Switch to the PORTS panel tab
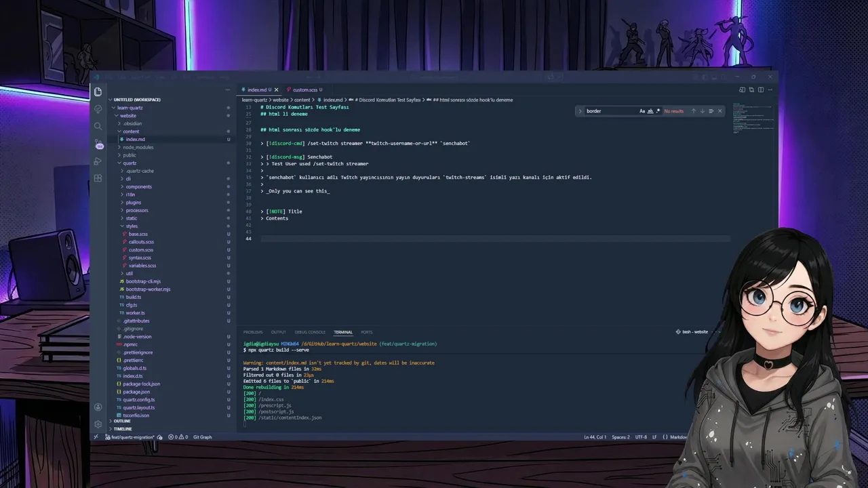This screenshot has height=488, width=868. point(367,332)
